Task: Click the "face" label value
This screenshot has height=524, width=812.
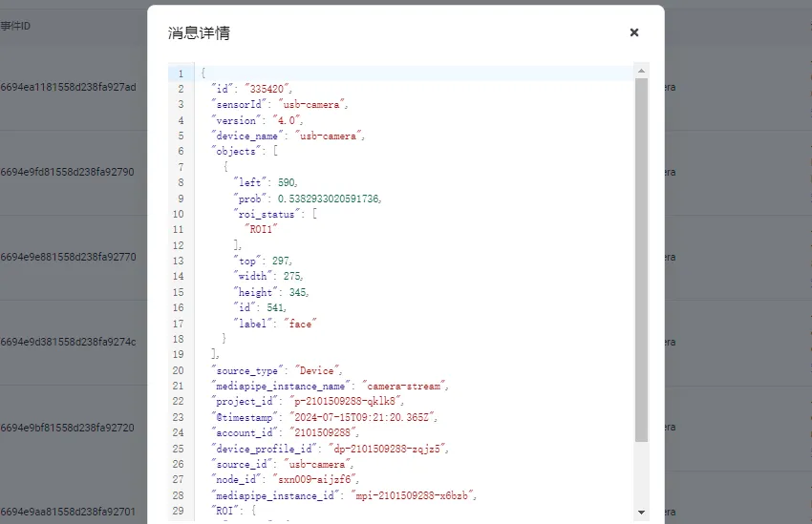Action: click(300, 324)
